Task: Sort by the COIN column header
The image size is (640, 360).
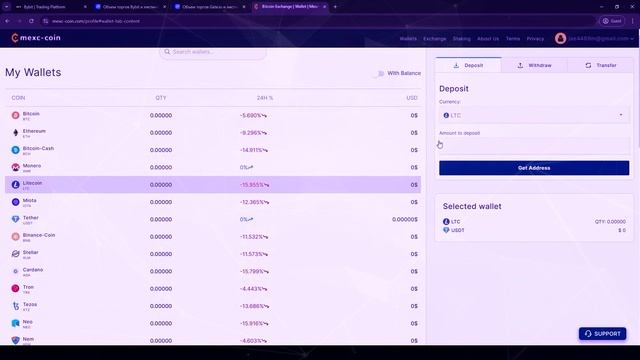Action: point(18,98)
